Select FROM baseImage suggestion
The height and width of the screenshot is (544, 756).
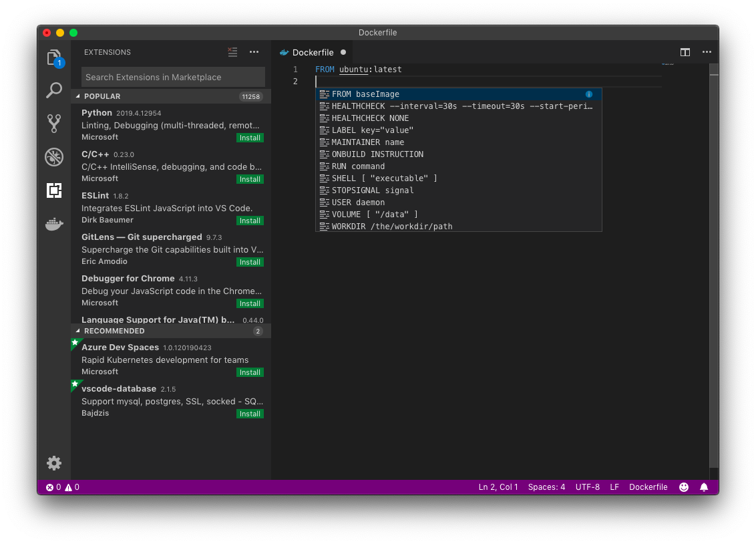[x=459, y=94]
